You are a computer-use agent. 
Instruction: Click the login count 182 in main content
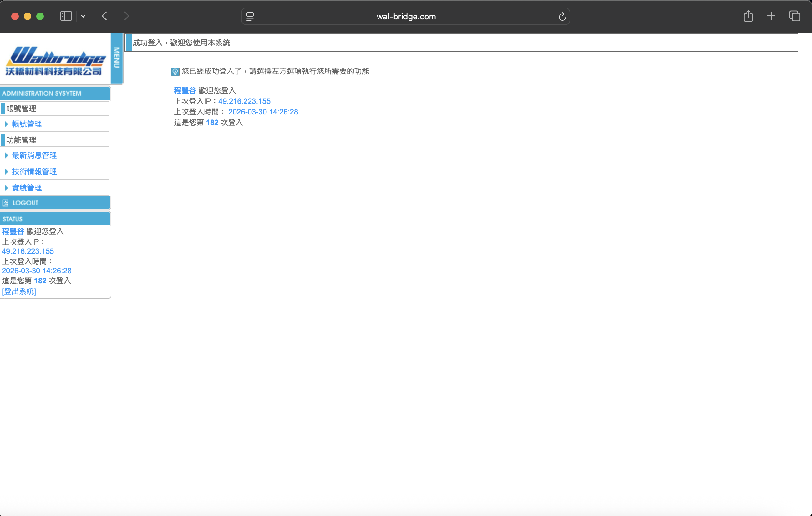(x=212, y=122)
